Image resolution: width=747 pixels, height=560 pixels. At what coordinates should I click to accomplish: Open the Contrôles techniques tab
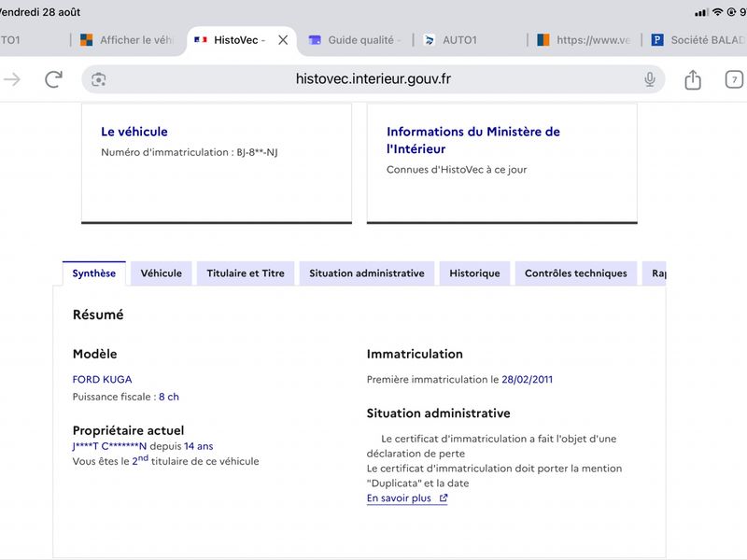576,273
